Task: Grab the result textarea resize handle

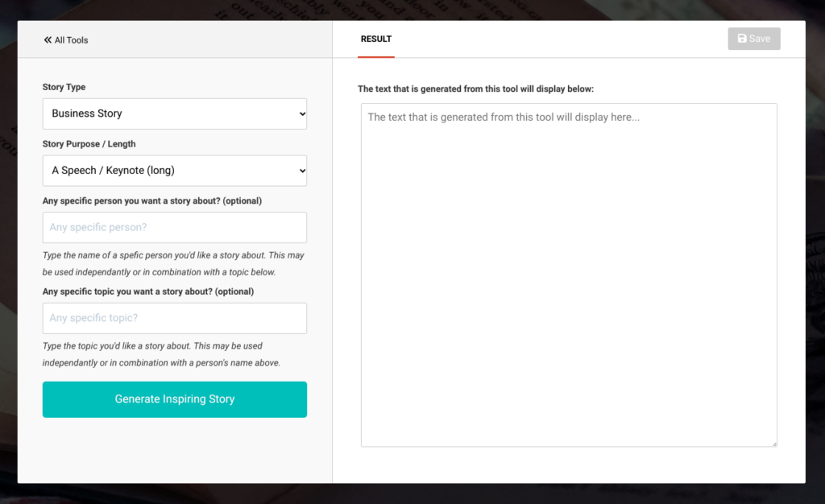Action: 774,444
